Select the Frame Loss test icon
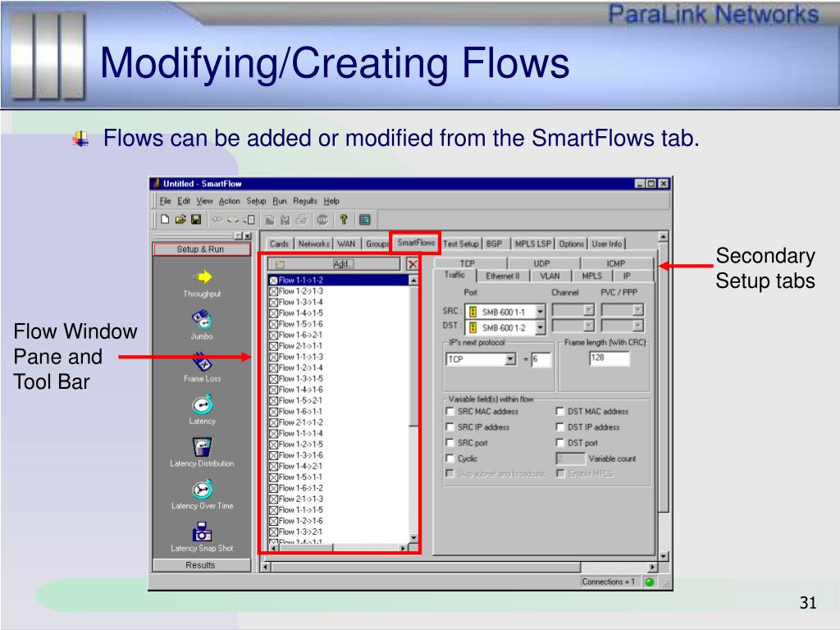 coord(202,362)
